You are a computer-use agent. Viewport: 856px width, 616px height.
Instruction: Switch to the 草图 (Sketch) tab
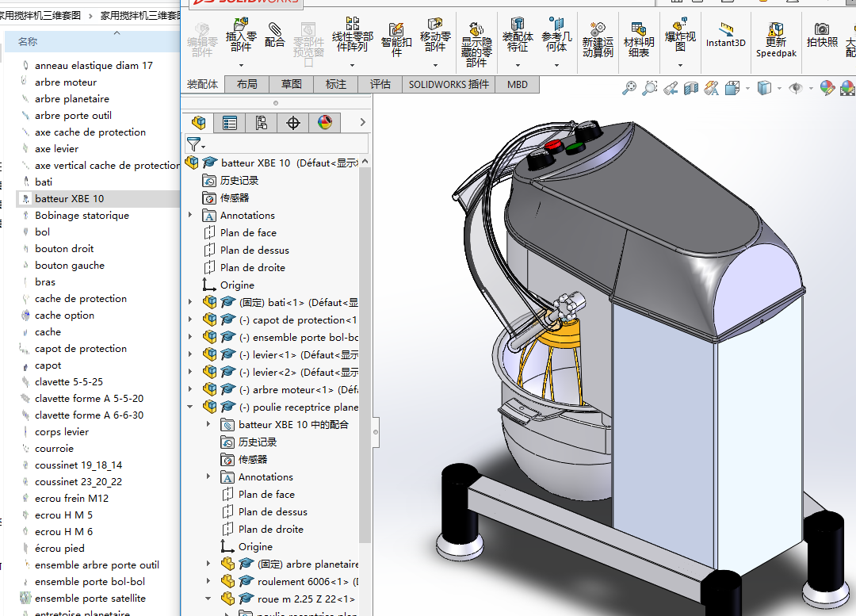[x=291, y=84]
